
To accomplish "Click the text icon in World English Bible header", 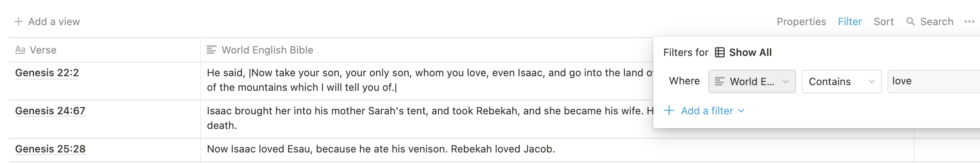I will 212,50.
